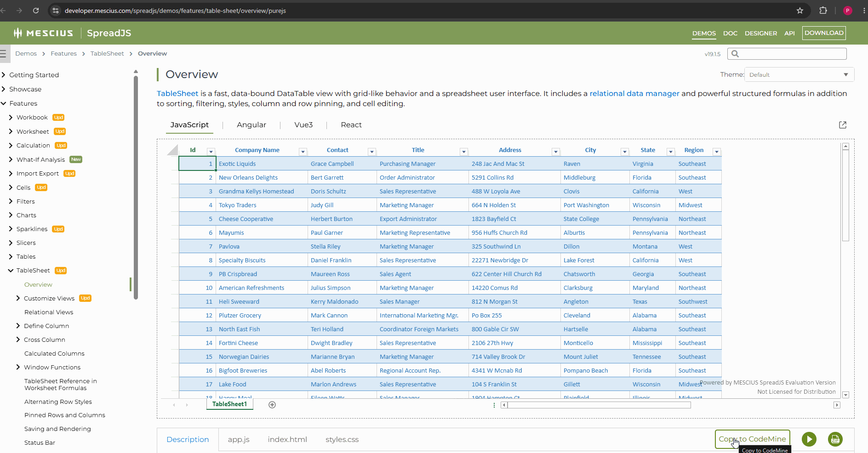
Task: Open demo in new window icon
Action: [x=843, y=125]
